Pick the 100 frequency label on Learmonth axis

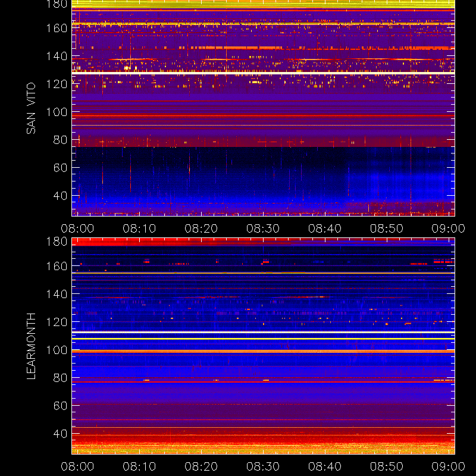tap(57, 350)
